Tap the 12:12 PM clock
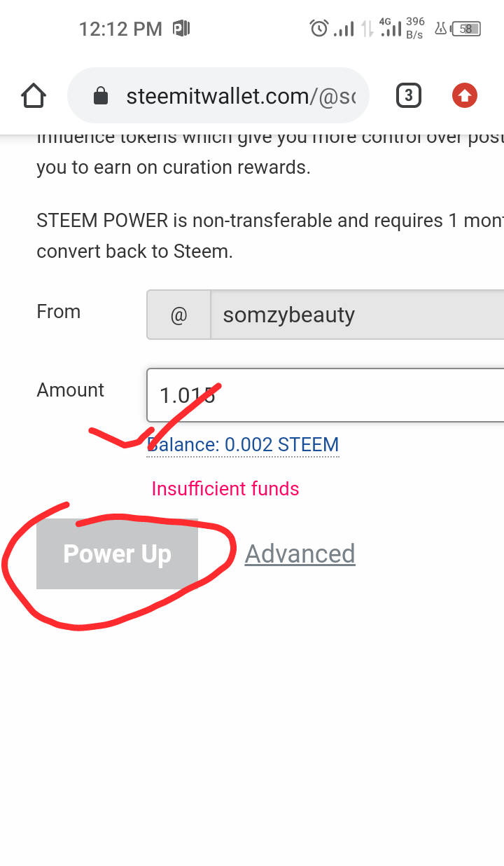The width and height of the screenshot is (504, 866). pyautogui.click(x=120, y=29)
